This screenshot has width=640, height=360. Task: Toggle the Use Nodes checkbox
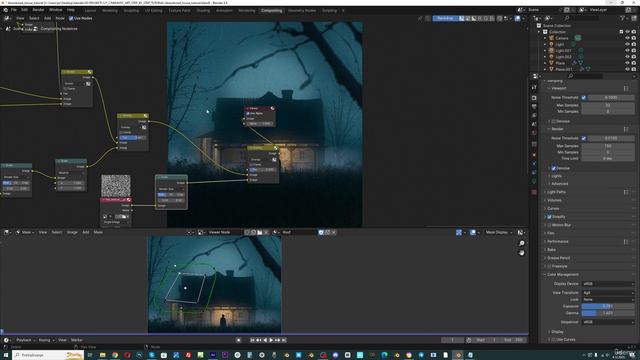(71, 18)
